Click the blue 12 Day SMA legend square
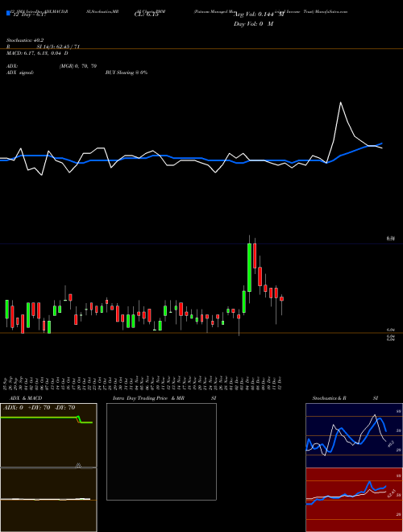Viewport: 403px width, 532px height. (x=8, y=13)
